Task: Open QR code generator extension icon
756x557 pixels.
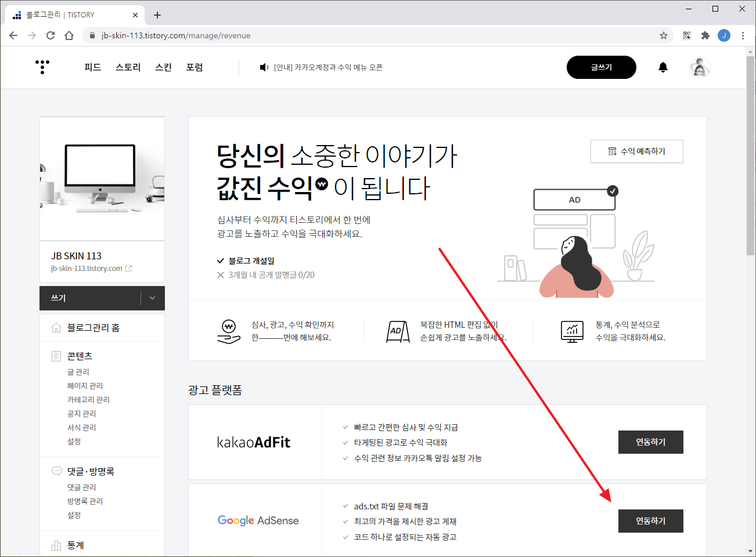Action: [x=687, y=35]
